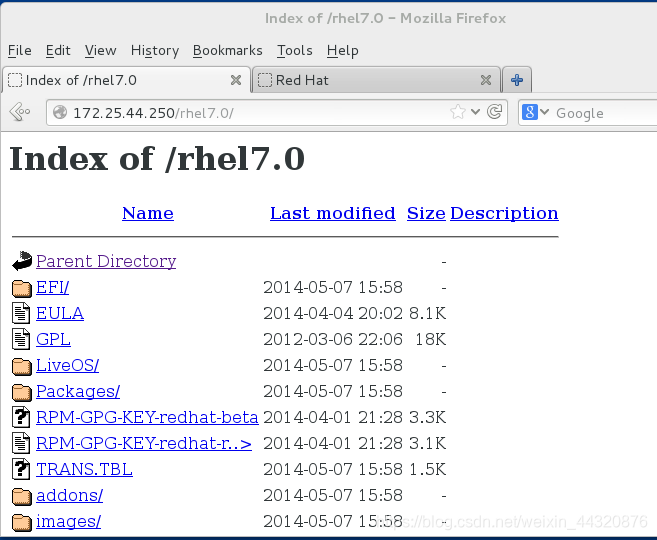Viewport: 657px width, 540px height.
Task: Switch to the Red Hat tab
Action: click(x=376, y=80)
